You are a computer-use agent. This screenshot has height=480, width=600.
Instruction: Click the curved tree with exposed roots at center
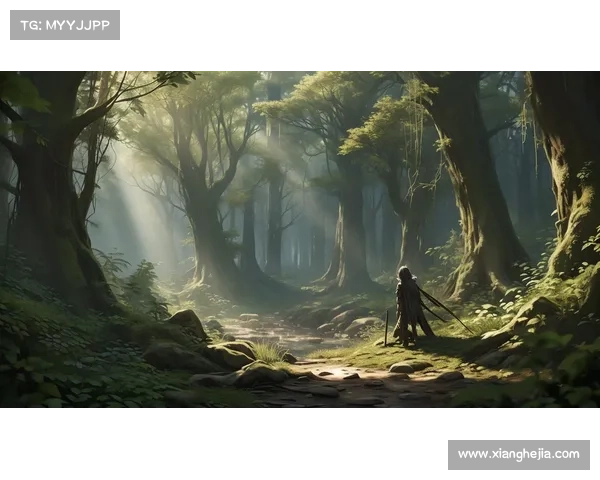[x=210, y=230]
